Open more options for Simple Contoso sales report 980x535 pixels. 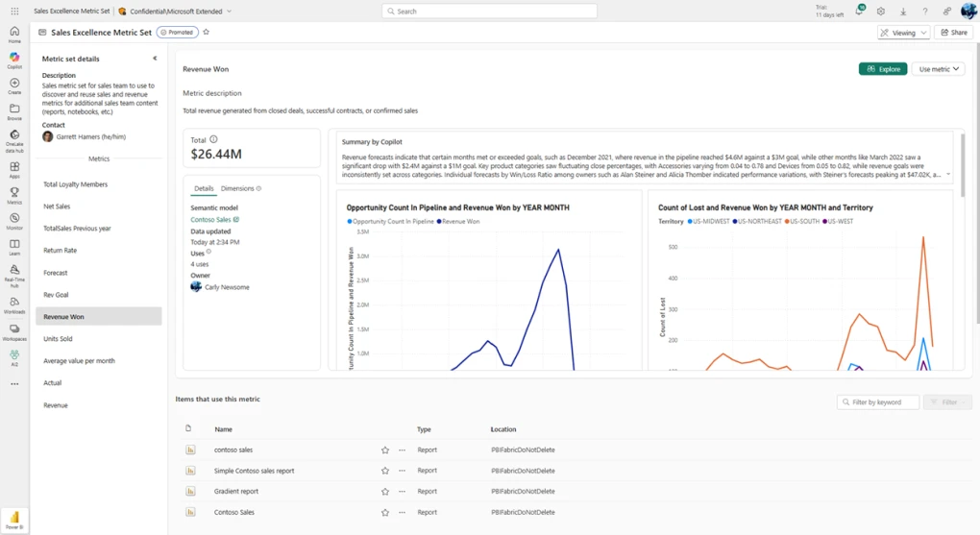pyautogui.click(x=402, y=471)
